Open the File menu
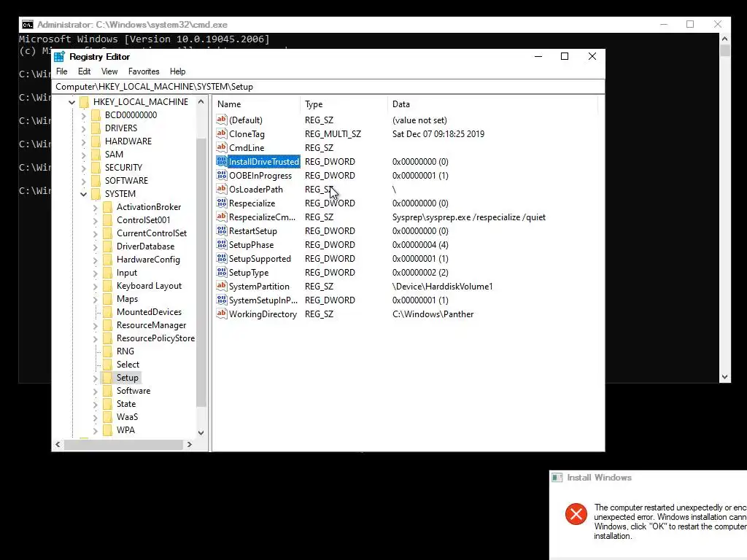747x560 pixels. (61, 71)
